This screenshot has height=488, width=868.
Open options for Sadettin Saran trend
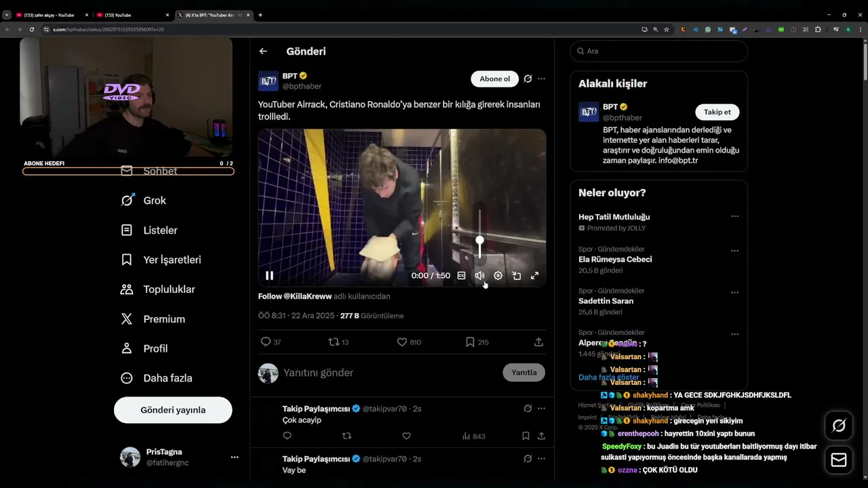coord(734,292)
